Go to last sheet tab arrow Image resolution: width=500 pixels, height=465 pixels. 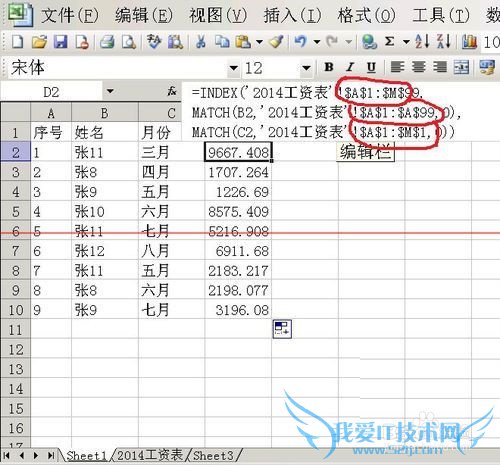click(x=51, y=455)
